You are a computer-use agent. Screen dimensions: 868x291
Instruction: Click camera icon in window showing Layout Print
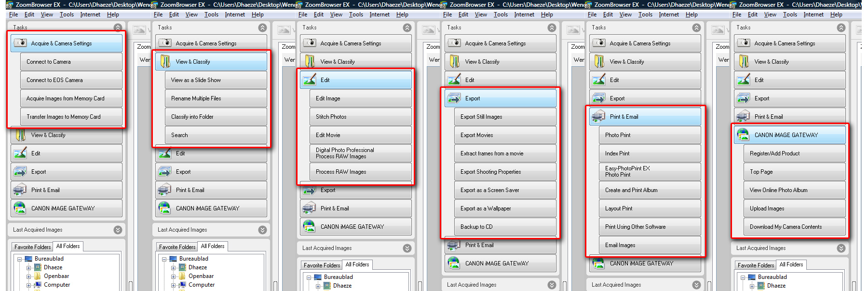tap(599, 43)
